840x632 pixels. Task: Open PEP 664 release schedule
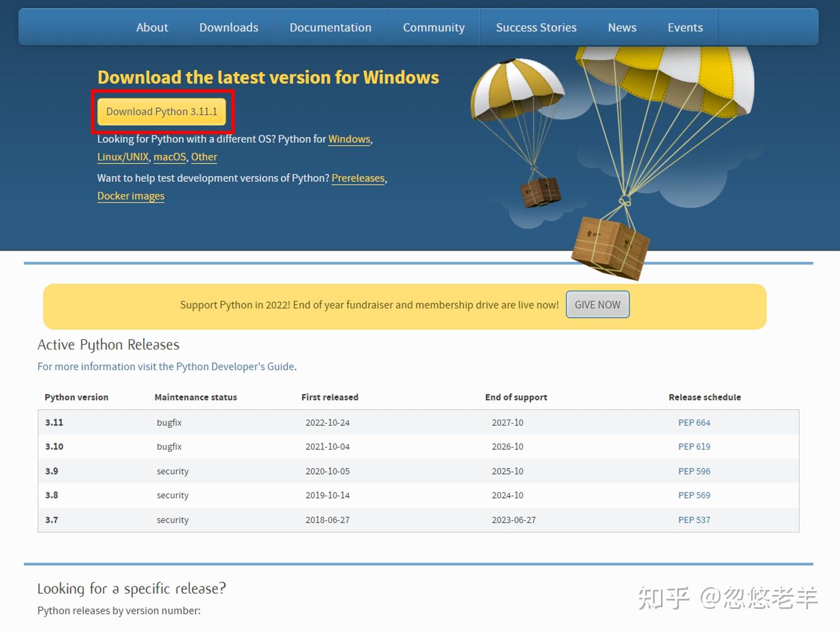coord(694,422)
